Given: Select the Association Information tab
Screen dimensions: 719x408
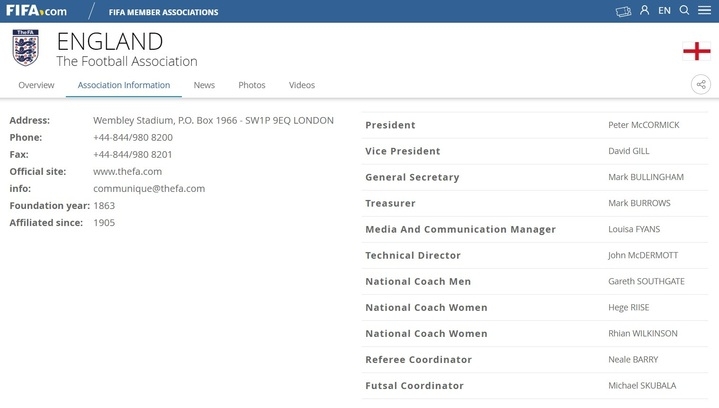Looking at the screenshot, I should click(x=124, y=85).
